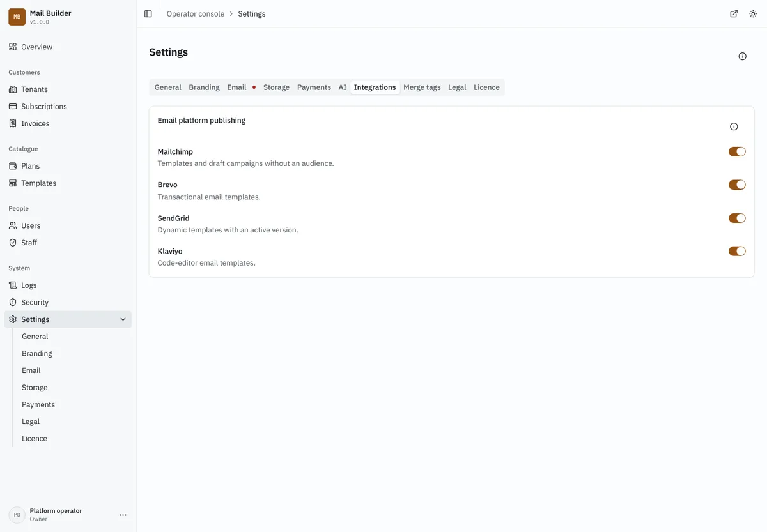767x532 pixels.
Task: Click the SendGrid integration name
Action: coord(174,218)
